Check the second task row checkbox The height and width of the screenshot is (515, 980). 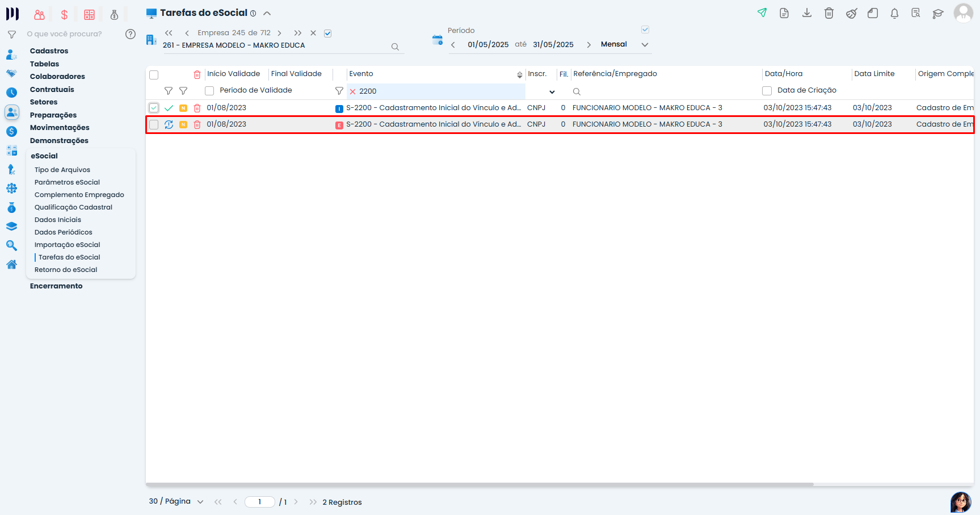click(x=154, y=124)
